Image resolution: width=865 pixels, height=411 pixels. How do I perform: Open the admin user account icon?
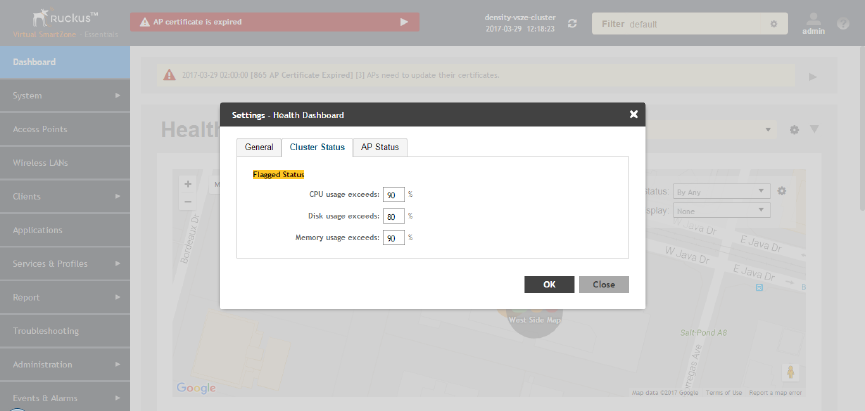pos(813,23)
